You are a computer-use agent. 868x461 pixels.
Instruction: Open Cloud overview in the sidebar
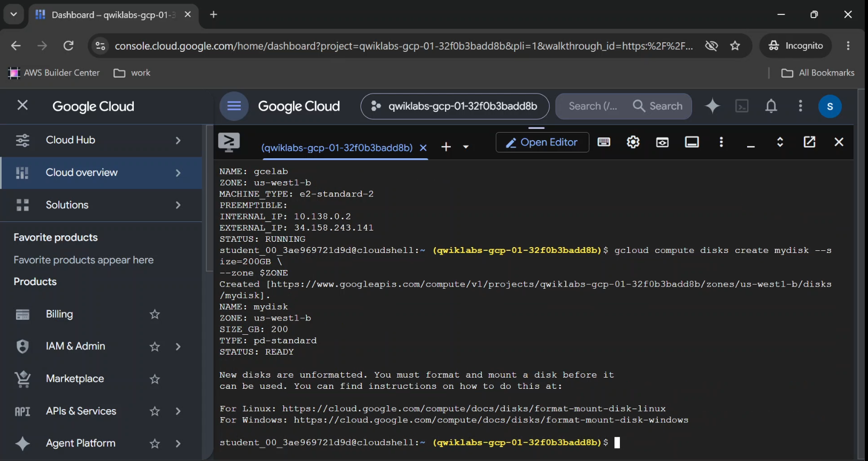click(102, 173)
